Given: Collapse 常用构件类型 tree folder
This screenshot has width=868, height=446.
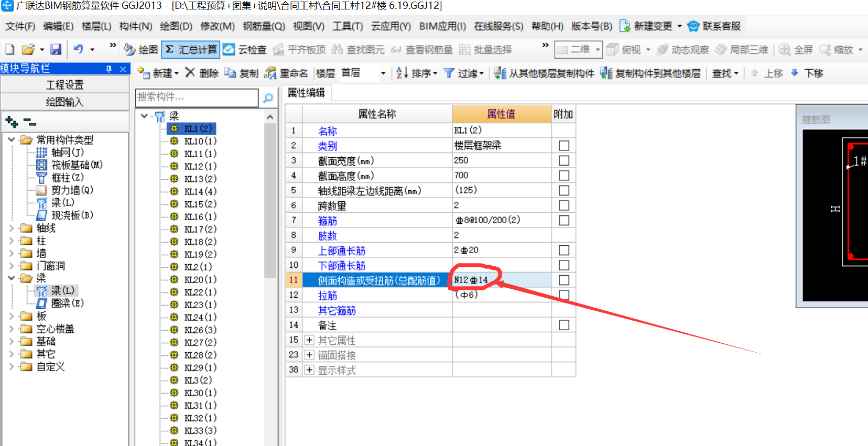Looking at the screenshot, I should [x=12, y=139].
